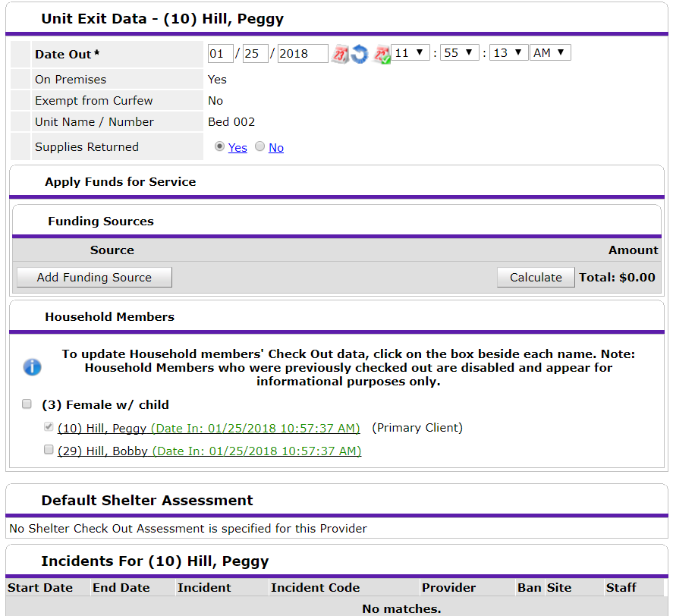Click the year field showing 2018
The image size is (673, 616).
302,54
